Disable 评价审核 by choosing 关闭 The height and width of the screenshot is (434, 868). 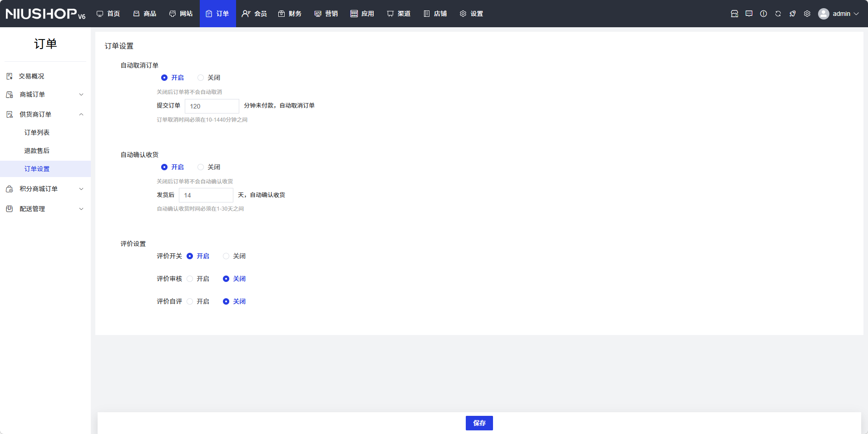pyautogui.click(x=234, y=279)
